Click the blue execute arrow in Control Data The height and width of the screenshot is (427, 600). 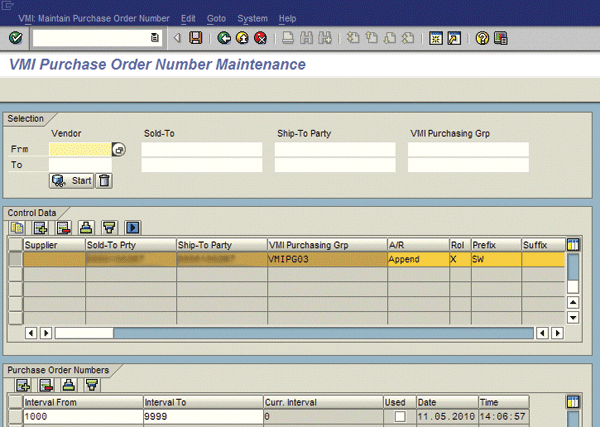(132, 228)
